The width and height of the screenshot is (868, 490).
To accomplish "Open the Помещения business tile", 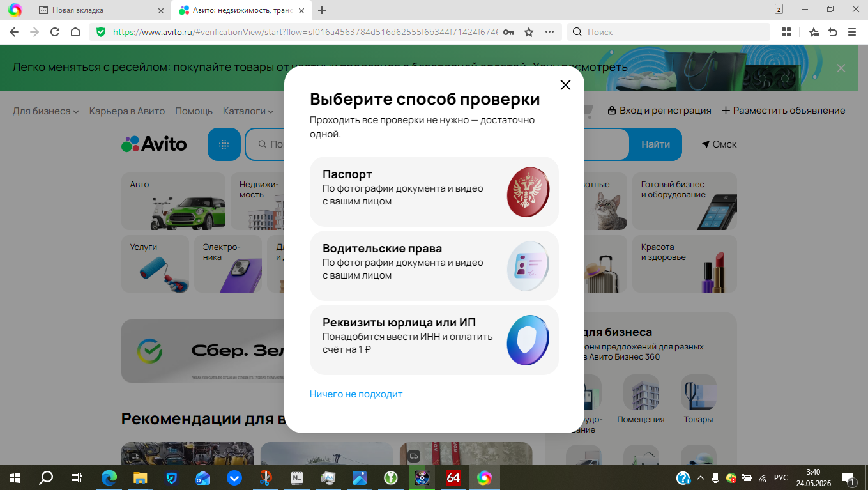I will pos(641,400).
